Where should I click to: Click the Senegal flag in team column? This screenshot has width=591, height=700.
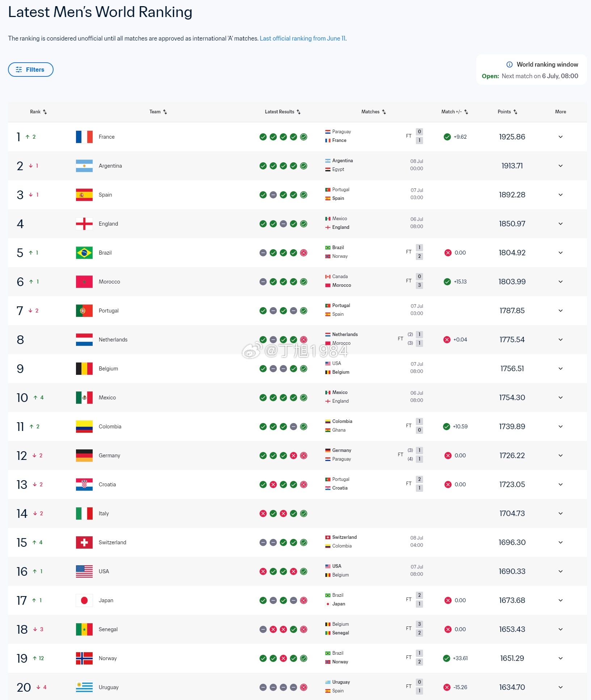coord(84,629)
